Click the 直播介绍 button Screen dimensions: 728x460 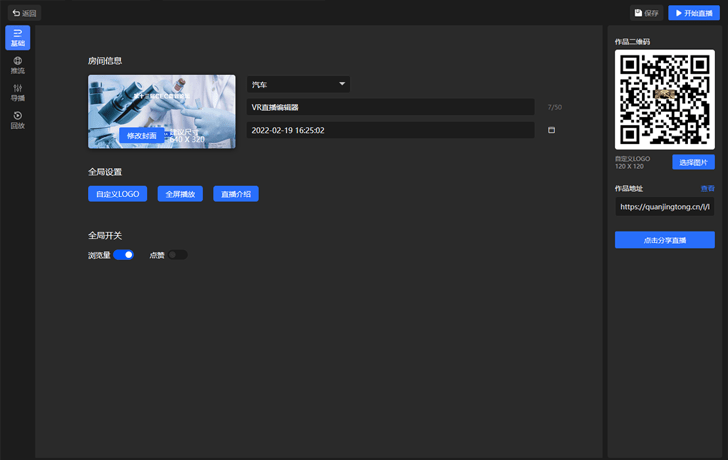(236, 194)
